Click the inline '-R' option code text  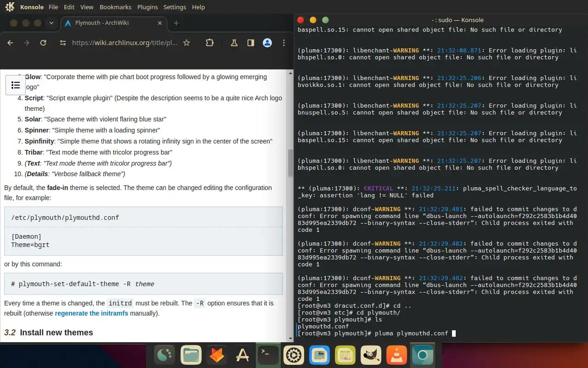[x=199, y=303]
